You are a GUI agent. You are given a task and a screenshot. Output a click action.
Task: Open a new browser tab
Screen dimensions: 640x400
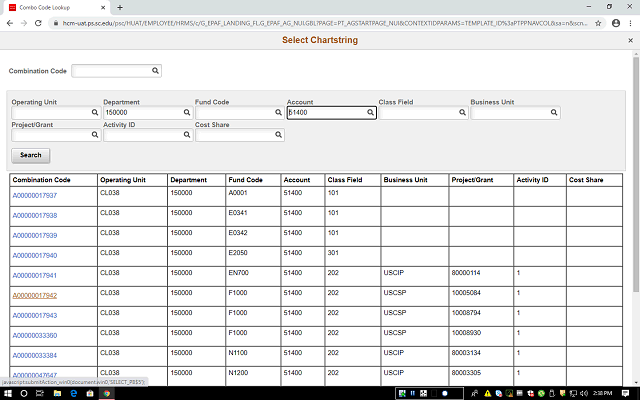120,7
